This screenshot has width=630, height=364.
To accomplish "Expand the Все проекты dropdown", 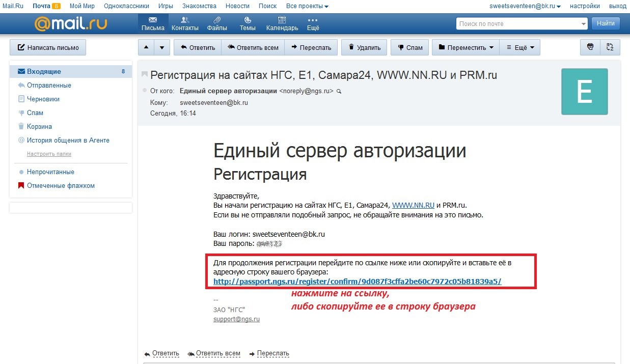I will (x=307, y=6).
